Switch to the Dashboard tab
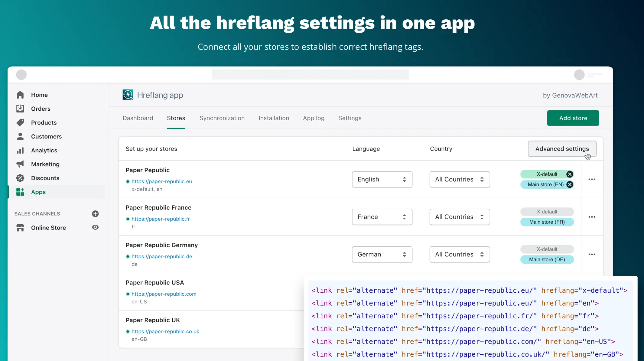 click(x=138, y=118)
